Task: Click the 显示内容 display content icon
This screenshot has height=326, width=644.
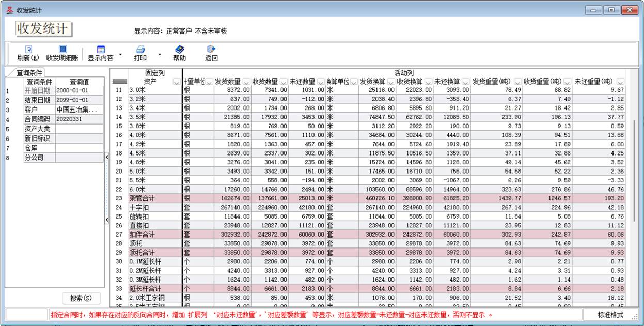Action: (101, 50)
